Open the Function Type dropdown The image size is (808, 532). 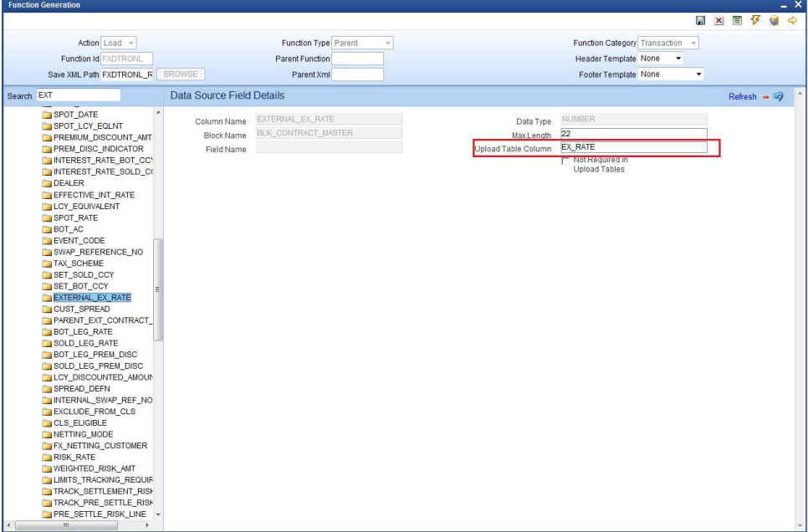coord(362,43)
